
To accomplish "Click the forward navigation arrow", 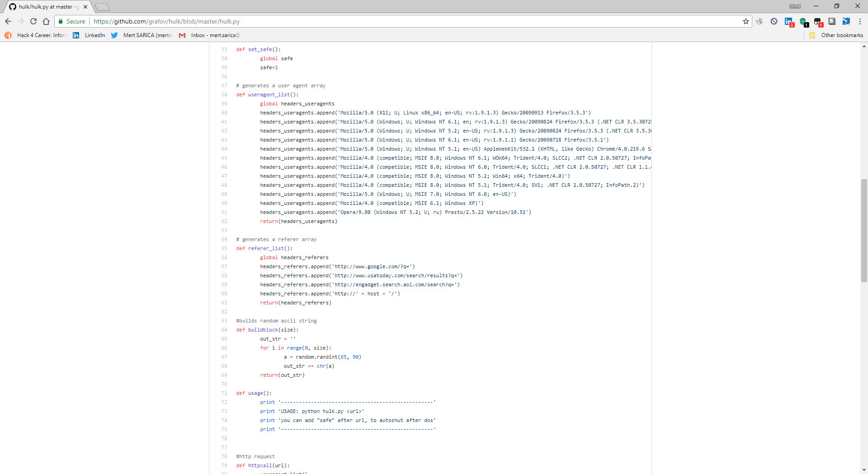I will click(21, 21).
